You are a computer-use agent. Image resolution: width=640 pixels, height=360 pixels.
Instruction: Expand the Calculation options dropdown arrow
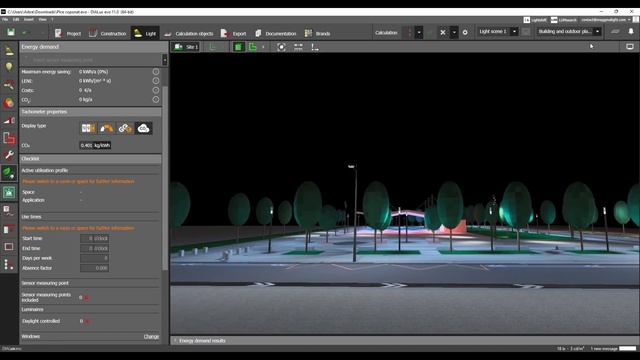[419, 32]
